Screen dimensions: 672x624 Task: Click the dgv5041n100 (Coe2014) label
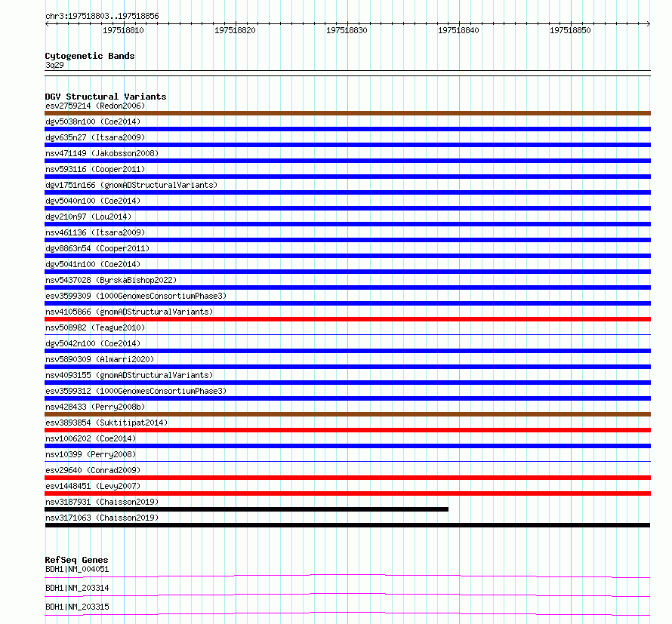(x=93, y=264)
